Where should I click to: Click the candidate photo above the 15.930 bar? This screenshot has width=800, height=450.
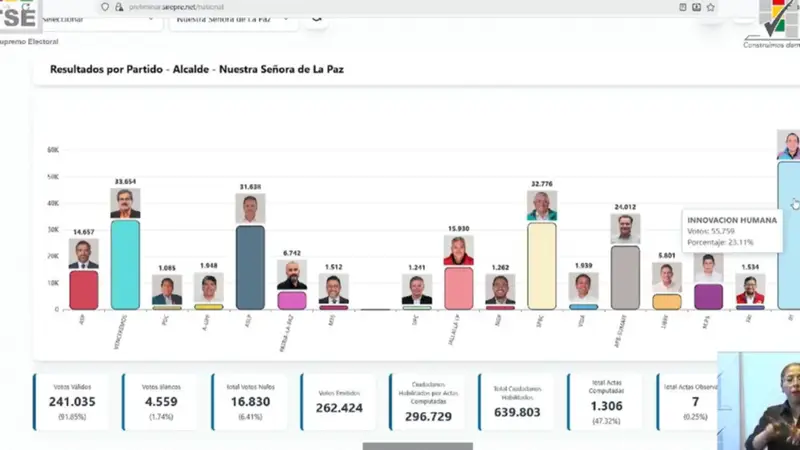pyautogui.click(x=459, y=250)
